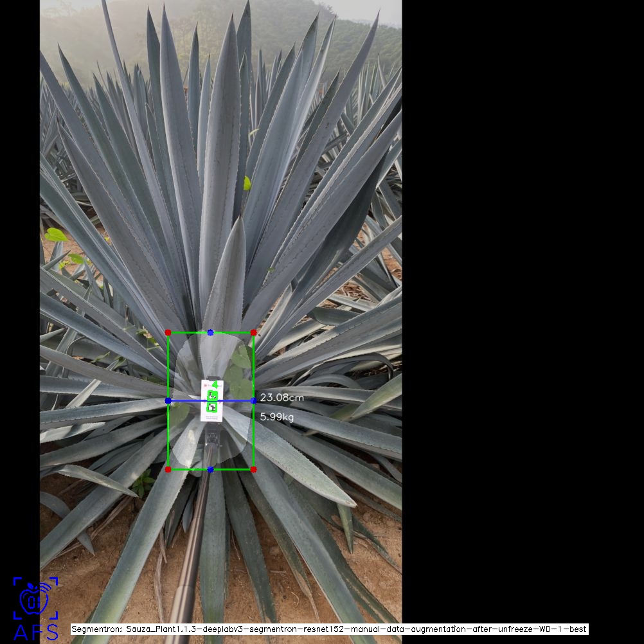Click the top-left red corner handle
644x644 pixels.
click(168, 333)
